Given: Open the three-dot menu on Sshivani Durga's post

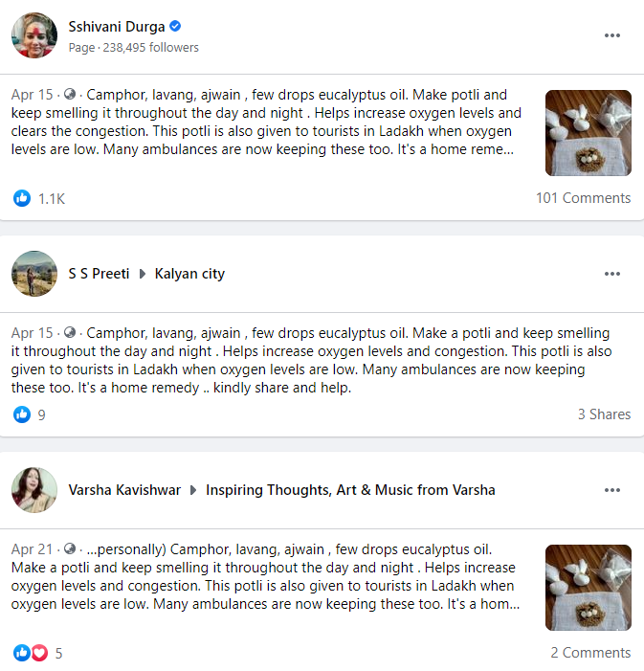Looking at the screenshot, I should pos(612,36).
